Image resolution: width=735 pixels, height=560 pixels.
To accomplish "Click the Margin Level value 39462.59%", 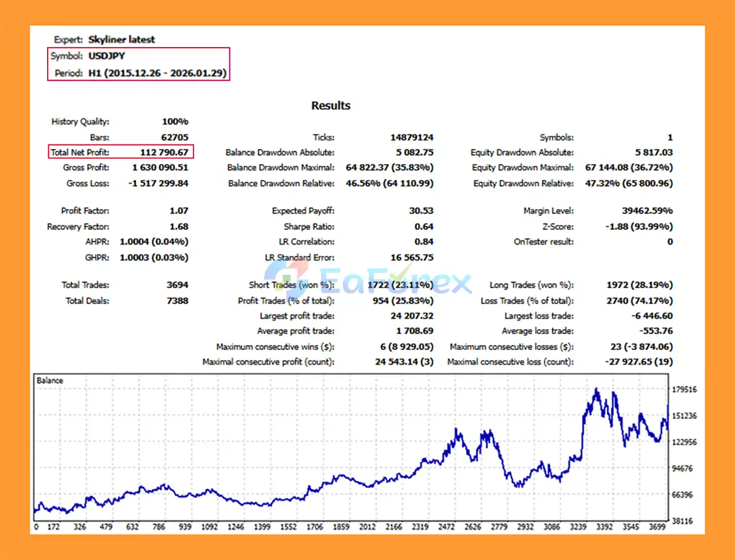I will click(647, 211).
